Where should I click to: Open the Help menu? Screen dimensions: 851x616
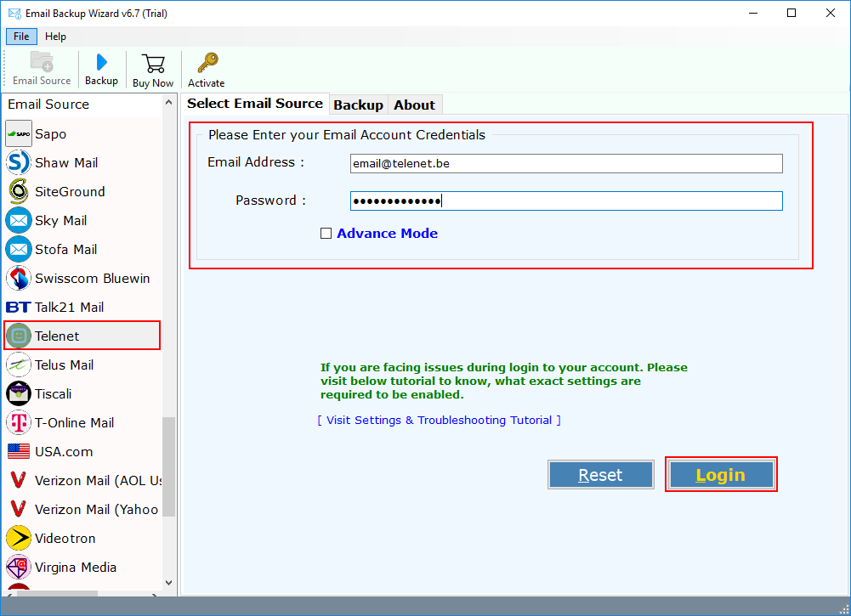[x=55, y=37]
